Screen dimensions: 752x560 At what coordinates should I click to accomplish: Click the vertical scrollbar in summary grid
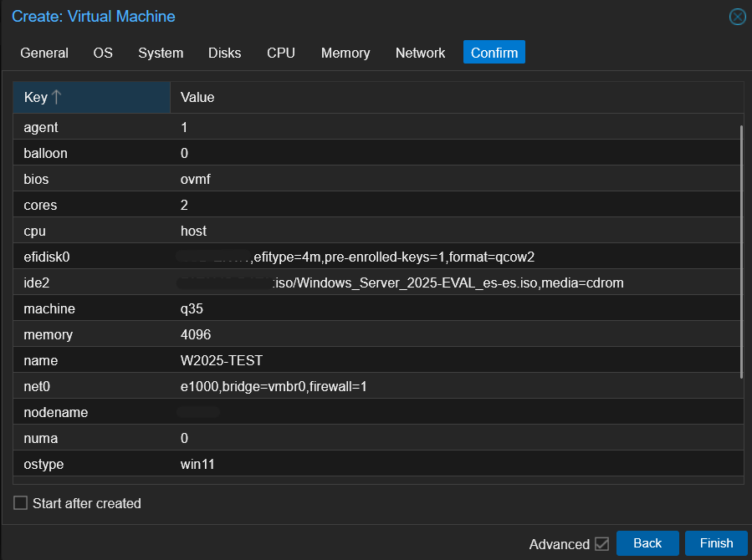(x=741, y=251)
